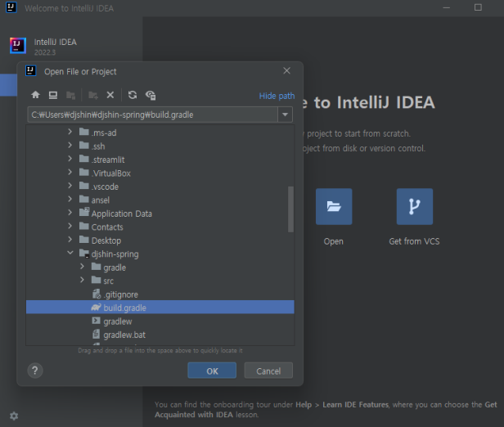Close the Open File or Project dialog
The image size is (504, 427).
(x=286, y=70)
